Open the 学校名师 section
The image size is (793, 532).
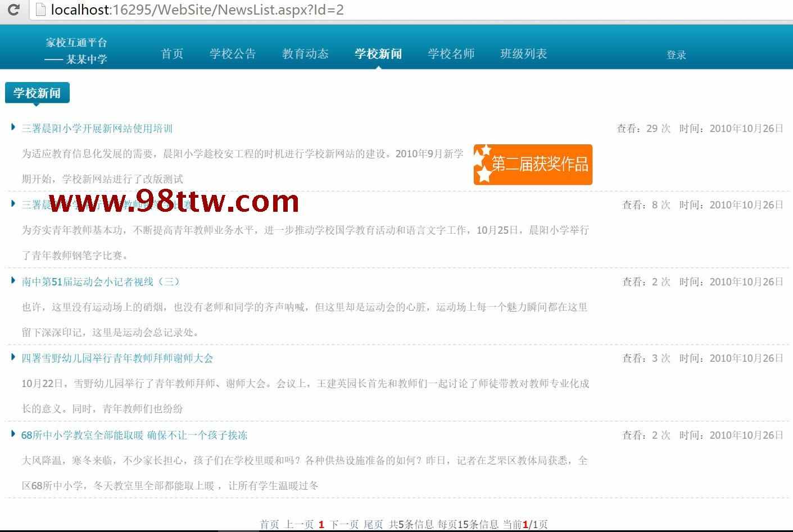(451, 53)
